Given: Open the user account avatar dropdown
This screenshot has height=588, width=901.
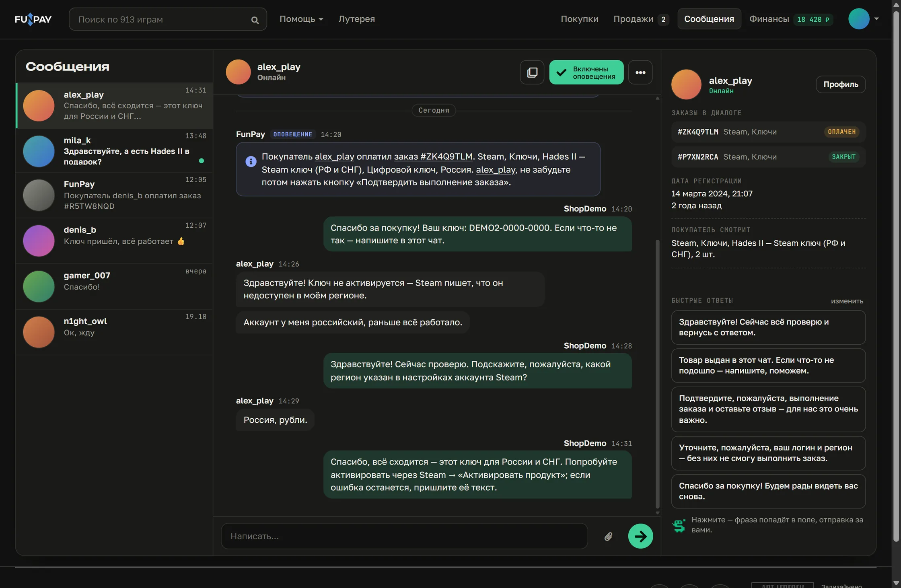Looking at the screenshot, I should coord(863,19).
